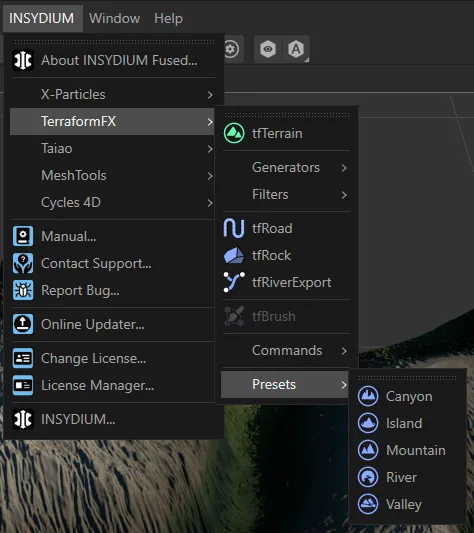Click the License Manager icon
This screenshot has height=533, width=474.
[x=23, y=385]
